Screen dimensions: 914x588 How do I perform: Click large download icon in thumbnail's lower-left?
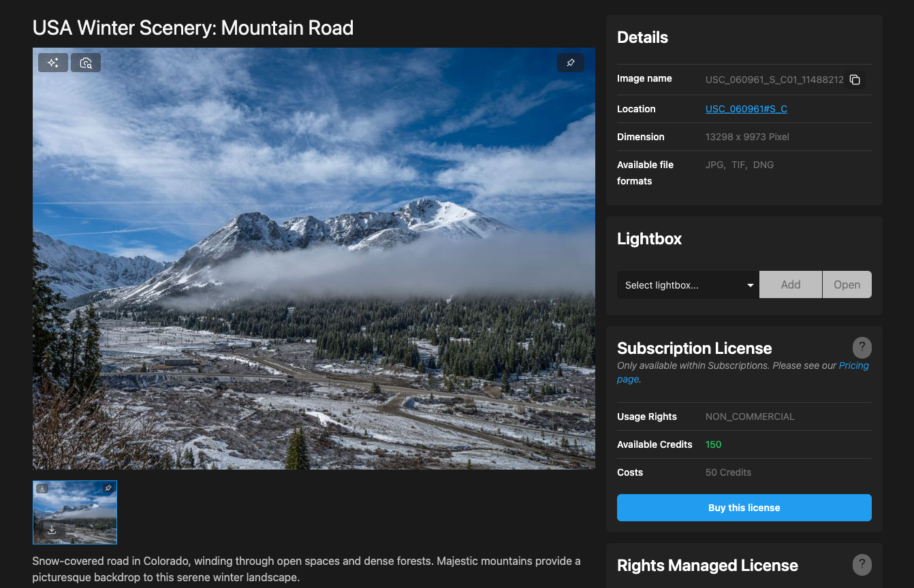click(52, 529)
